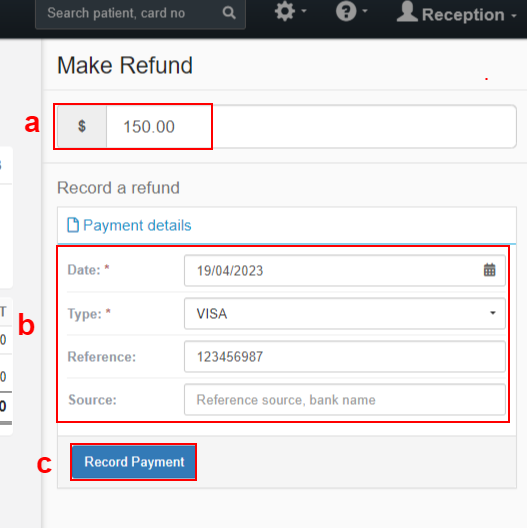The image size is (527, 528).
Task: Click the Record Payment button
Action: [x=134, y=462]
